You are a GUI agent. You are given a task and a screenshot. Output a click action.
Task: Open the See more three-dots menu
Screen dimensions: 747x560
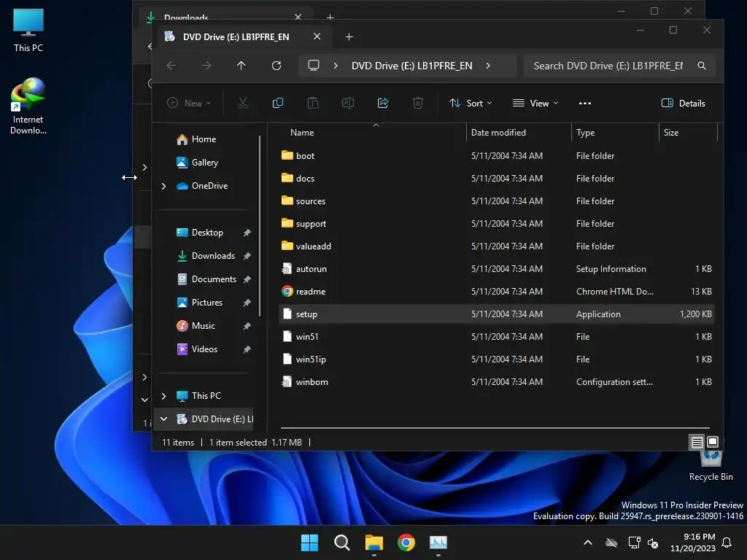585,104
